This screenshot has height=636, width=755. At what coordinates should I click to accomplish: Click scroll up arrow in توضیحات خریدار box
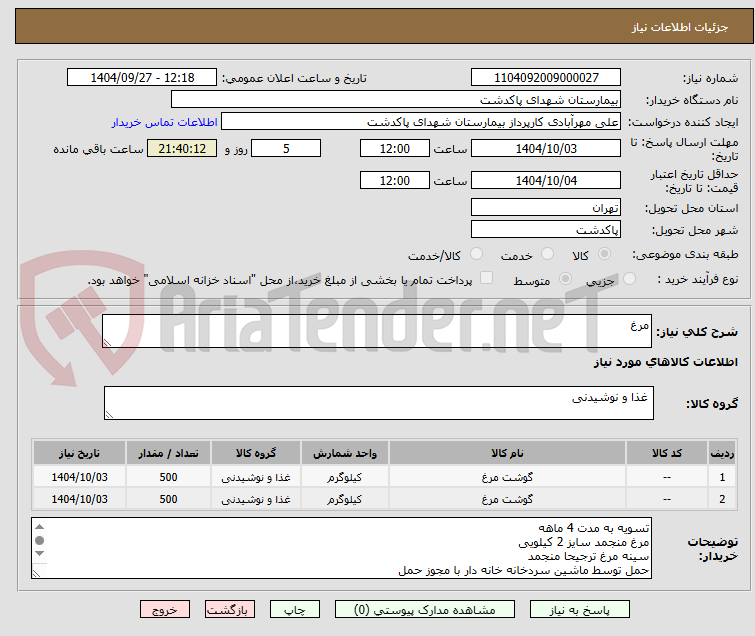tap(39, 527)
